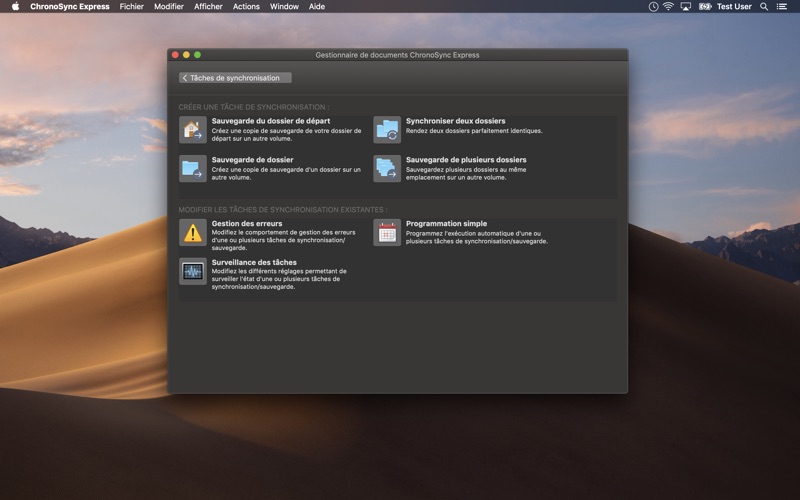Open the Afficher menu
Image resolution: width=800 pixels, height=500 pixels.
point(208,7)
